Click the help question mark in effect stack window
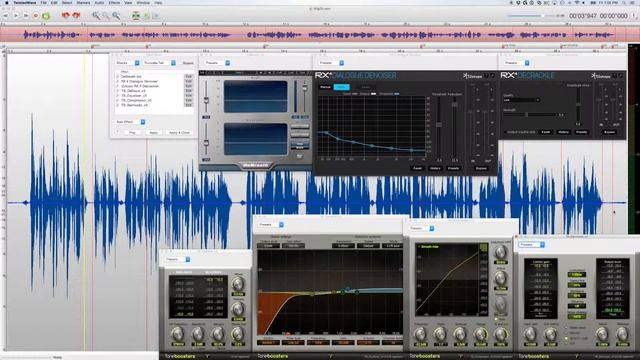The width and height of the screenshot is (640, 360). coord(118,133)
